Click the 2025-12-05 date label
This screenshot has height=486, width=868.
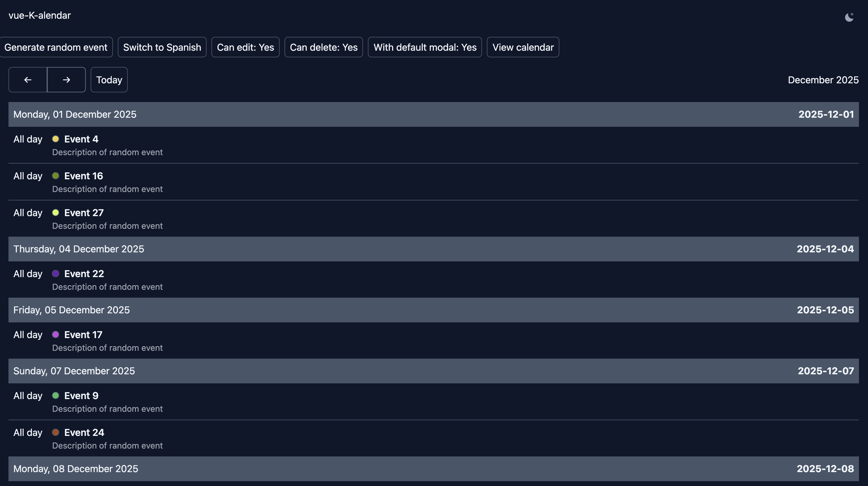pyautogui.click(x=825, y=310)
